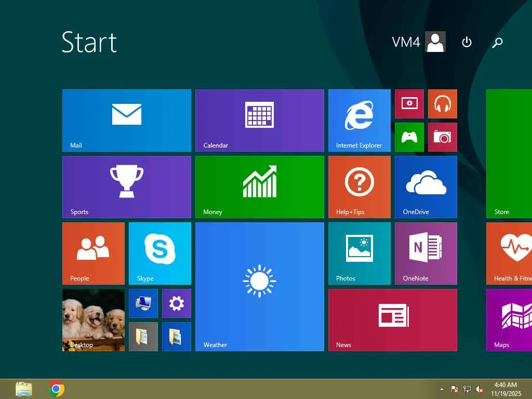Screen dimensions: 532x399
Task: Open the Mail tile
Action: pos(127,121)
